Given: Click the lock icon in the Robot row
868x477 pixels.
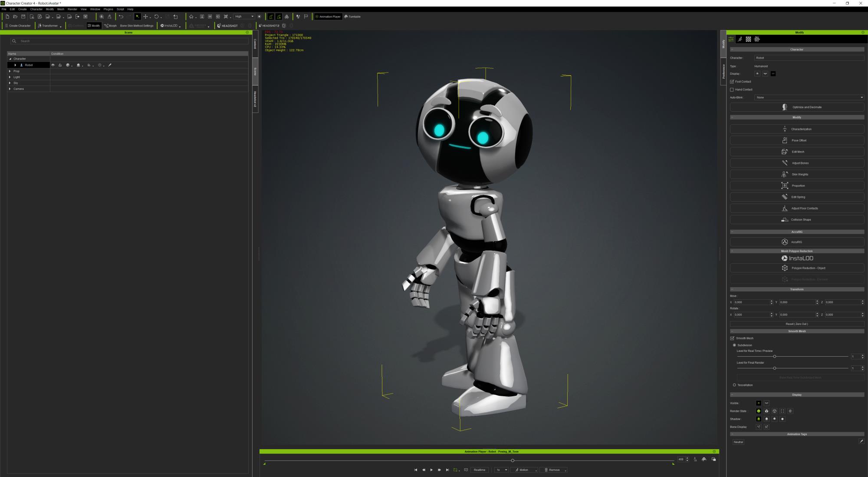Looking at the screenshot, I should tap(60, 65).
